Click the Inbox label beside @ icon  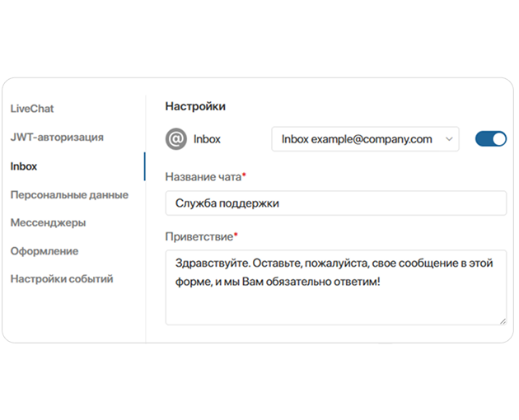click(x=207, y=139)
